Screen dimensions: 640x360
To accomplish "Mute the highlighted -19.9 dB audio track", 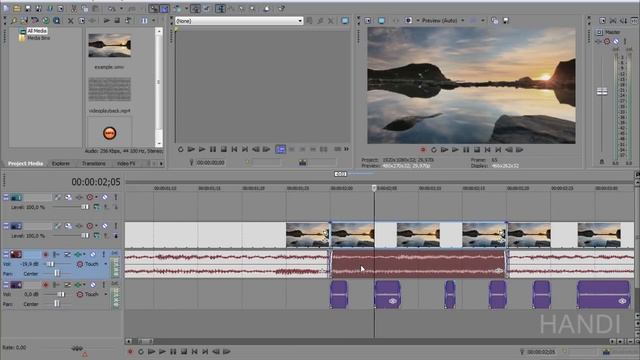I will click(x=93, y=254).
